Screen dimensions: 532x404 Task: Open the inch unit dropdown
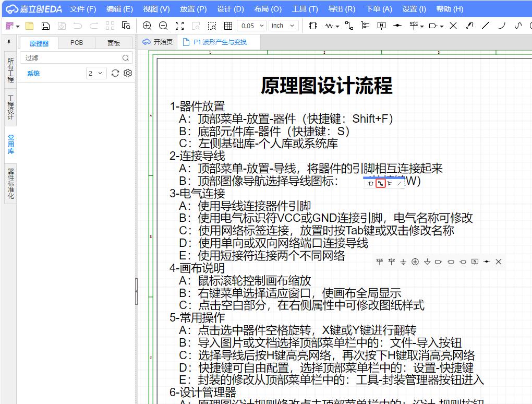coord(284,26)
